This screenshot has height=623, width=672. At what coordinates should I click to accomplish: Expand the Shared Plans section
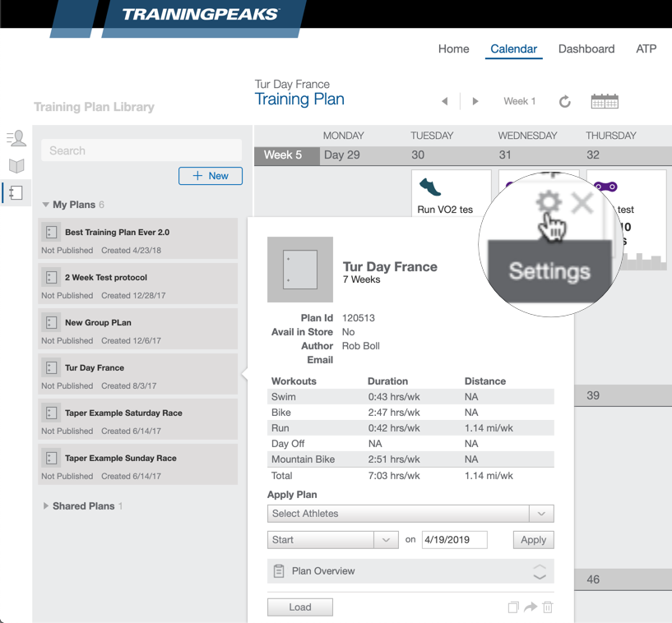click(x=45, y=506)
